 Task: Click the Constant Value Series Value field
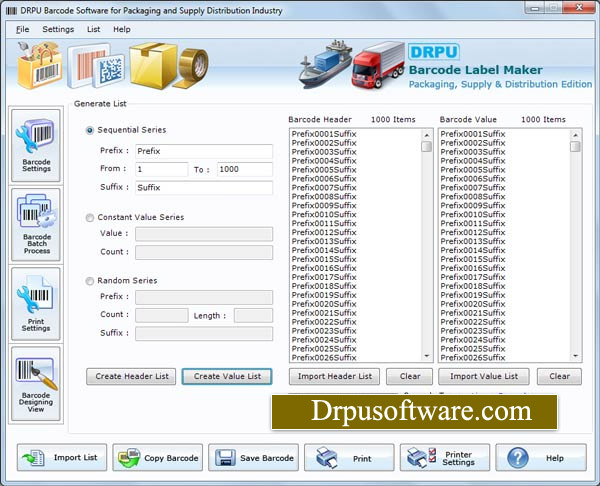204,234
